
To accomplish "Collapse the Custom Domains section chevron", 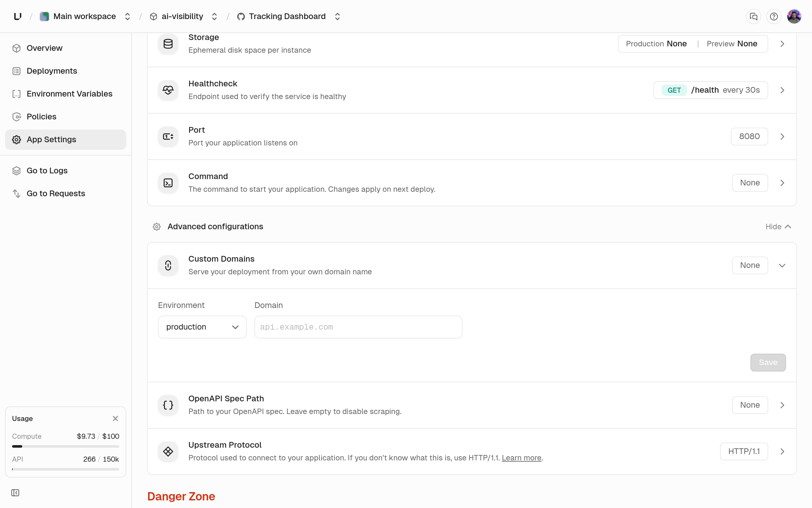I will point(782,265).
